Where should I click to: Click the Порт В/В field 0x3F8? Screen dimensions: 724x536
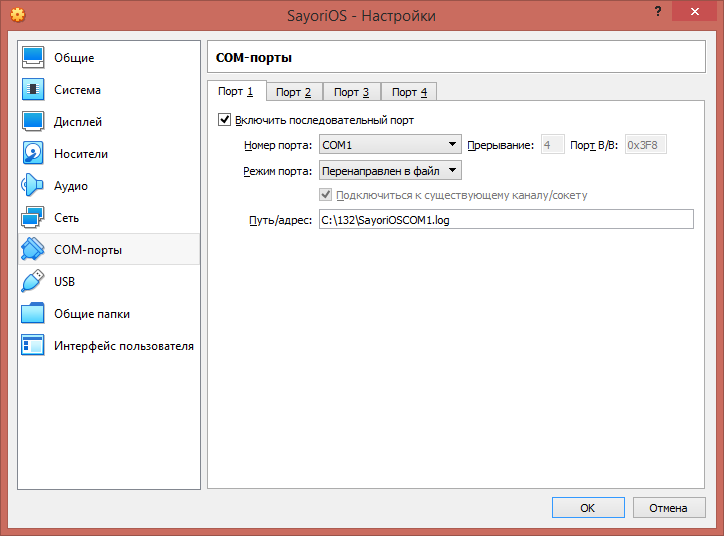click(646, 145)
